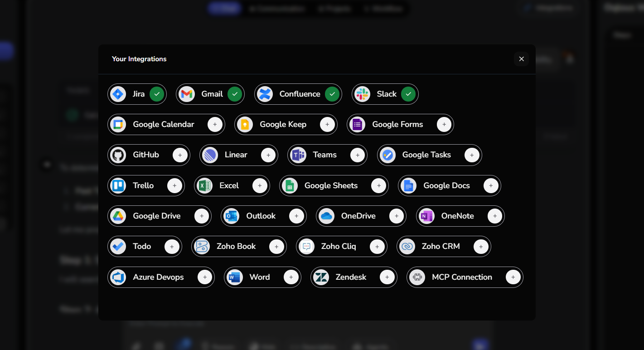Click the Zoho Cliq logo icon

tap(306, 247)
